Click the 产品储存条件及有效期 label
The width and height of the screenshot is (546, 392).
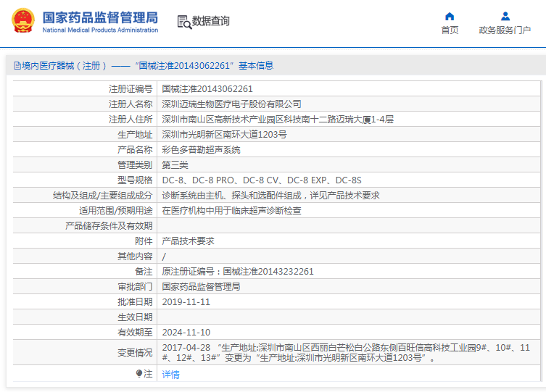pyautogui.click(x=109, y=226)
